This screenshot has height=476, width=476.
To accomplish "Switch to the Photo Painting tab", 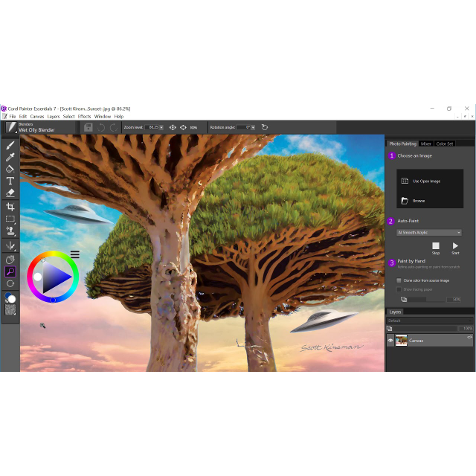I will pyautogui.click(x=402, y=144).
